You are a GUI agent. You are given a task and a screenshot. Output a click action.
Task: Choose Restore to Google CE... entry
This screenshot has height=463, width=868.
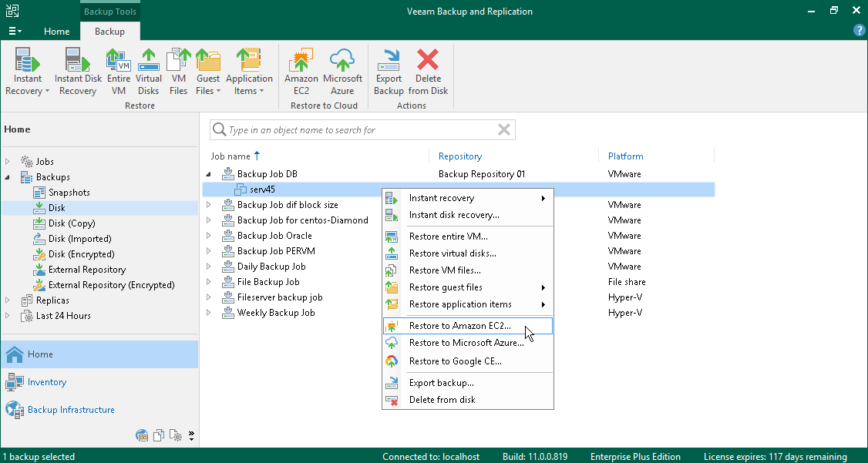coord(468,361)
